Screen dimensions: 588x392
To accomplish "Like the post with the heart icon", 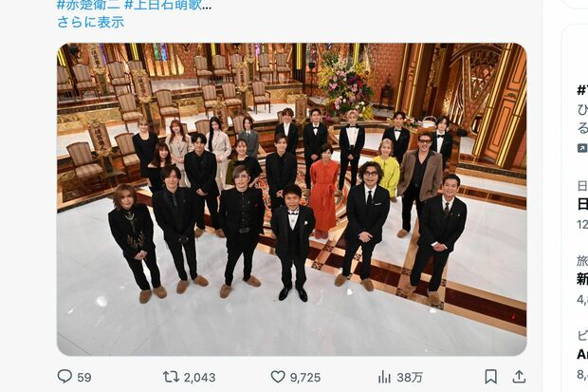I will coord(278,377).
